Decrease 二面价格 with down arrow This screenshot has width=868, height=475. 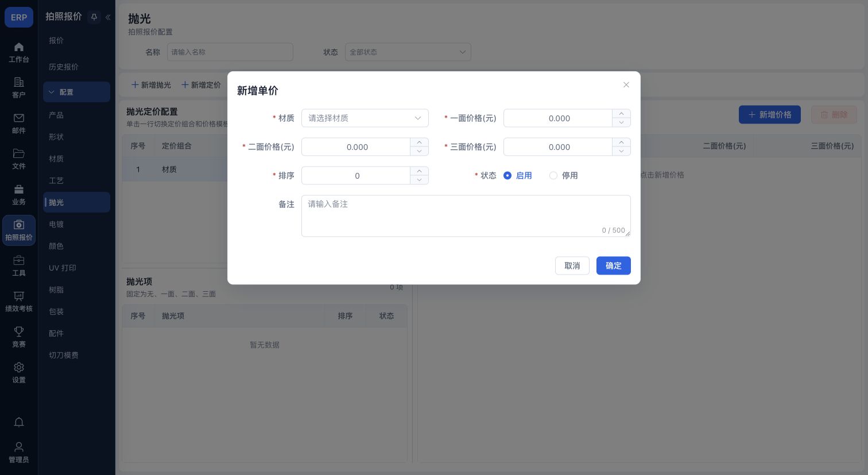click(419, 151)
